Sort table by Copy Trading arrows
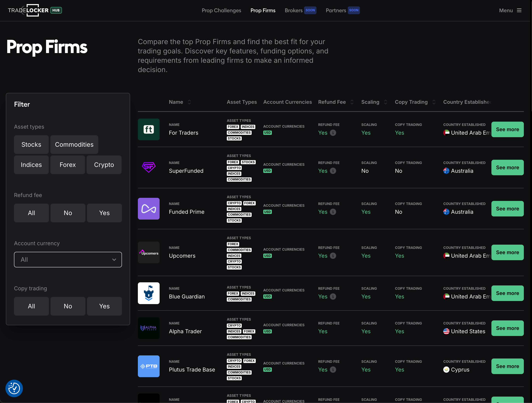The height and width of the screenshot is (403, 532). click(434, 102)
